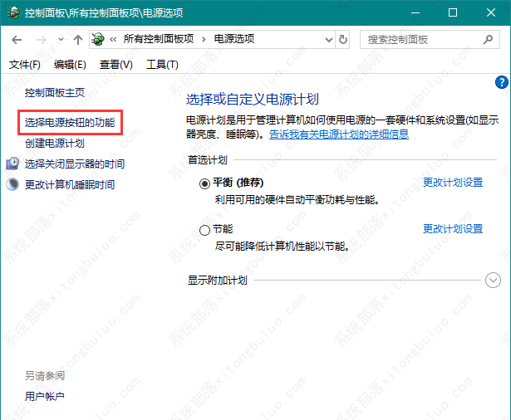Click the 创建电源计划 link
The image size is (511, 420).
coord(54,143)
